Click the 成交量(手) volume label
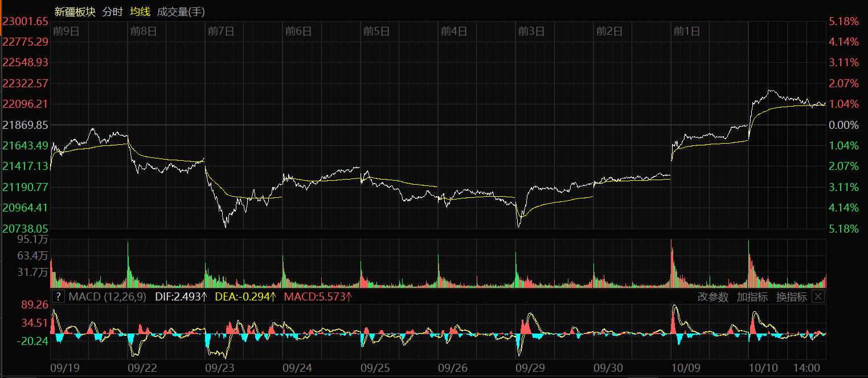 pos(181,11)
